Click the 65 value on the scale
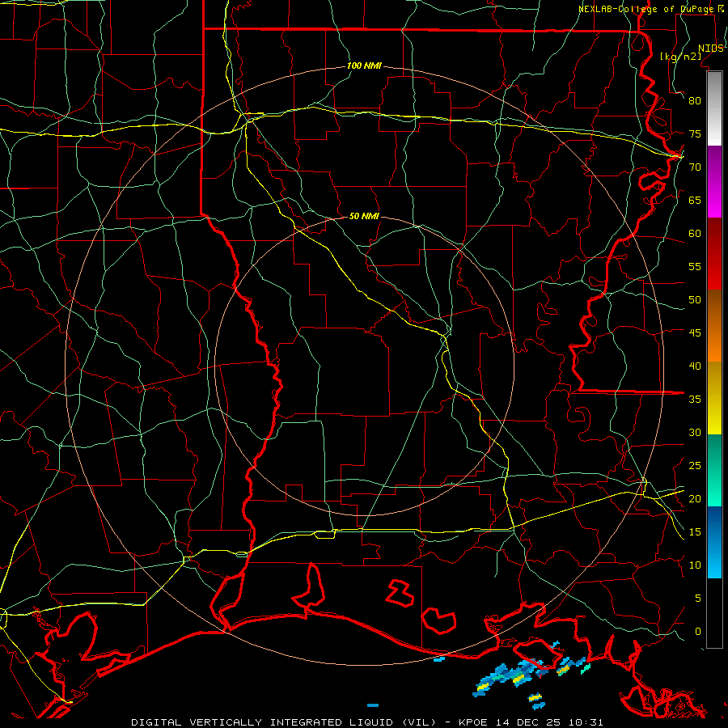 (x=695, y=200)
